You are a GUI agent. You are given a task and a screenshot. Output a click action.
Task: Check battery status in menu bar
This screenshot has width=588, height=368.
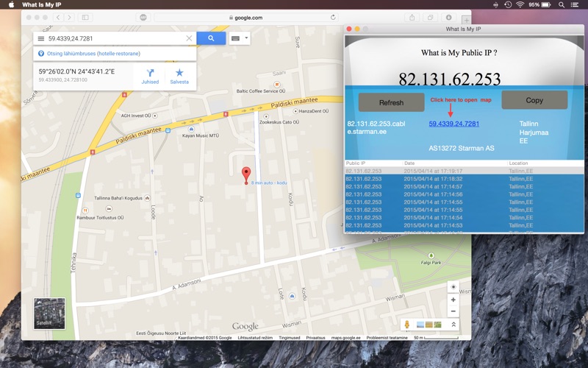[x=539, y=4]
